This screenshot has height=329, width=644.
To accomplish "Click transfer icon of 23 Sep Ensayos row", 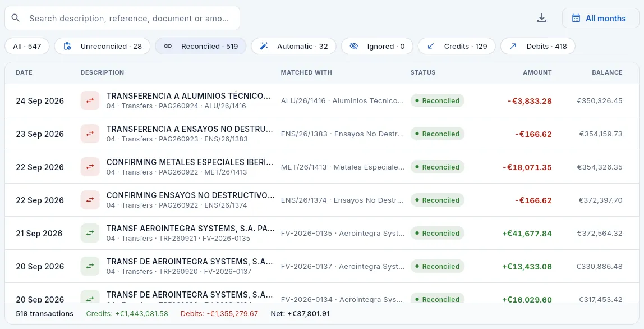I will (90, 134).
